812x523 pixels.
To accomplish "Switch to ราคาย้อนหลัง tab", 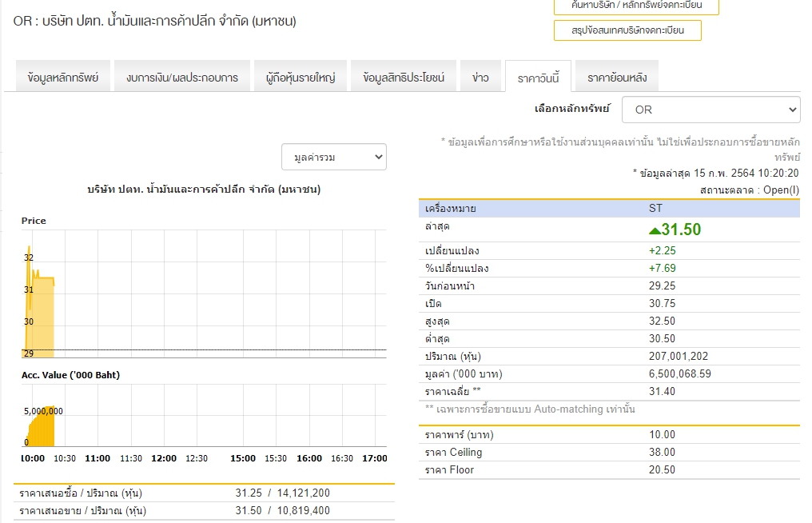I will 617,77.
